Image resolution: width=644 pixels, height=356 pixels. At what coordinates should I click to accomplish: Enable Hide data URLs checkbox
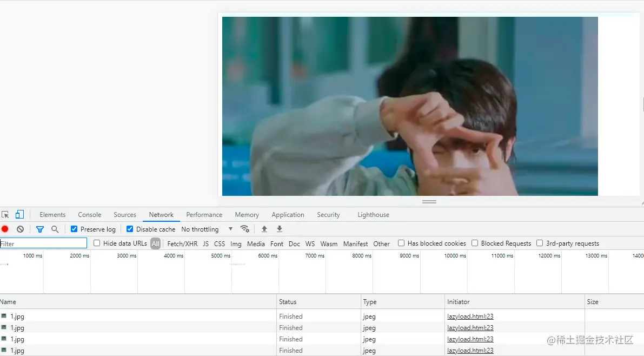[x=97, y=243]
